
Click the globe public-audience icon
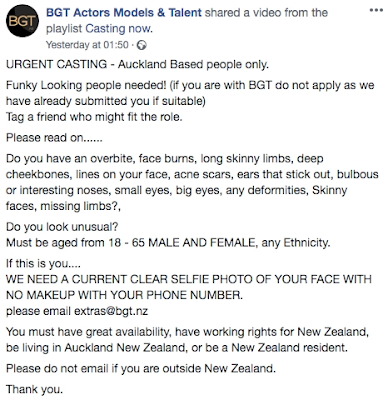tap(142, 45)
